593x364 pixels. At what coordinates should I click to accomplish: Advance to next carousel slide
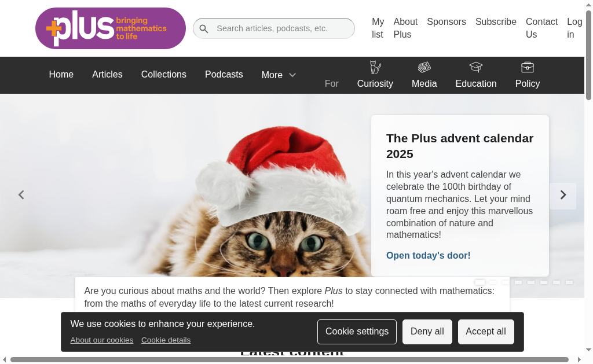(563, 195)
